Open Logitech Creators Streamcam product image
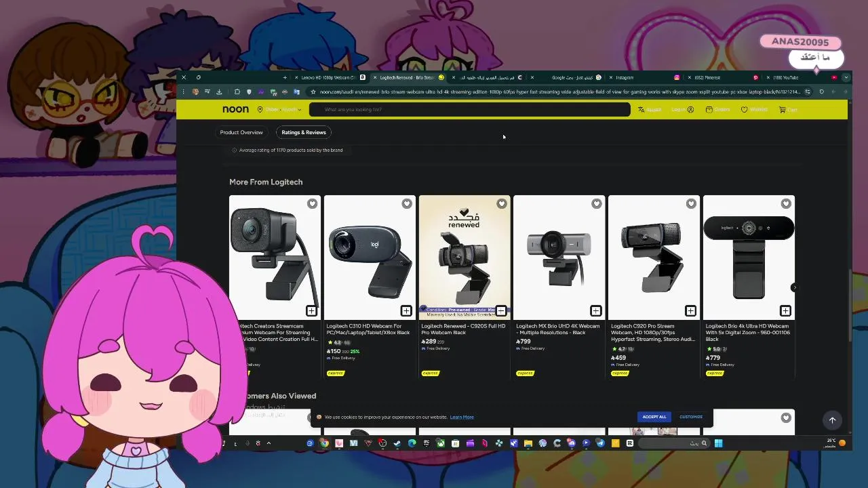Viewport: 868px width, 488px height. pos(275,257)
